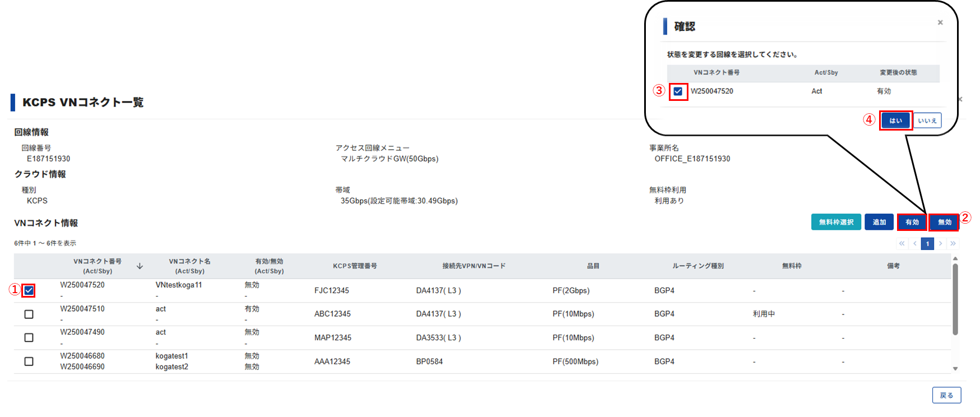Click the 無料枠選択 button
Image resolution: width=980 pixels, height=417 pixels.
pyautogui.click(x=836, y=223)
